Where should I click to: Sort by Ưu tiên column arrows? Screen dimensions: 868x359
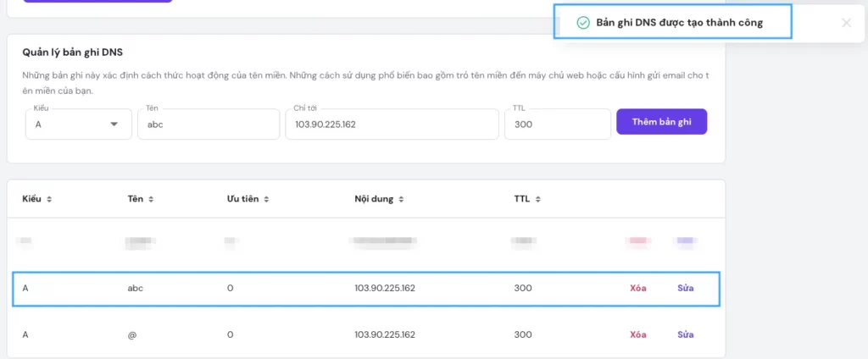[265, 200]
